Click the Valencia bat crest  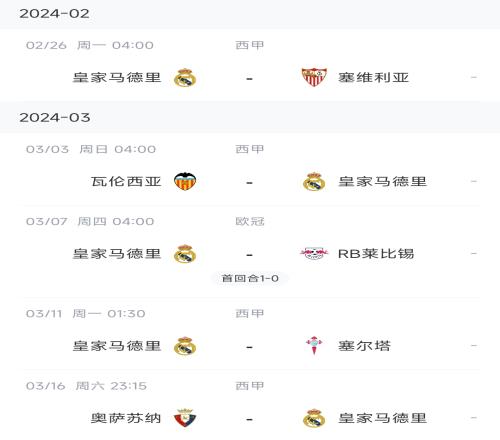(x=185, y=182)
